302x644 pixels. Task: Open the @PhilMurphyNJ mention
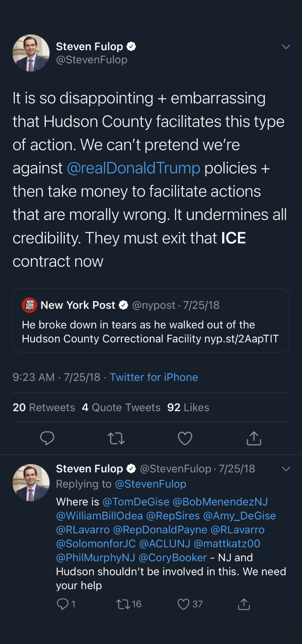coord(96,557)
